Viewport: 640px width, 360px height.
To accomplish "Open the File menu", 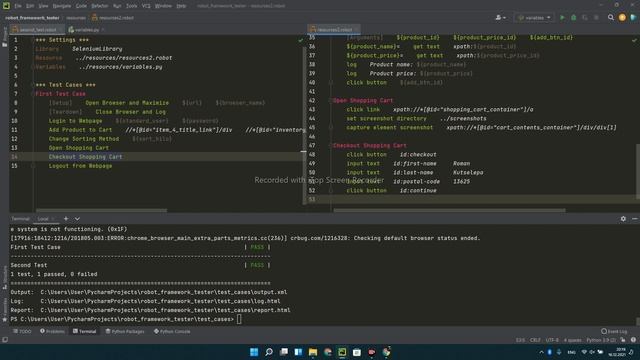I will (x=18, y=6).
